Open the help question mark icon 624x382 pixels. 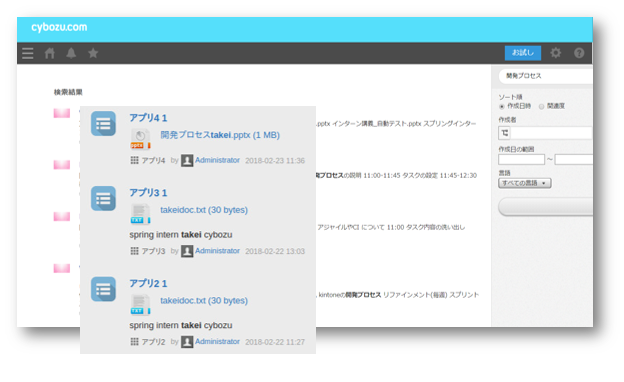click(x=579, y=53)
